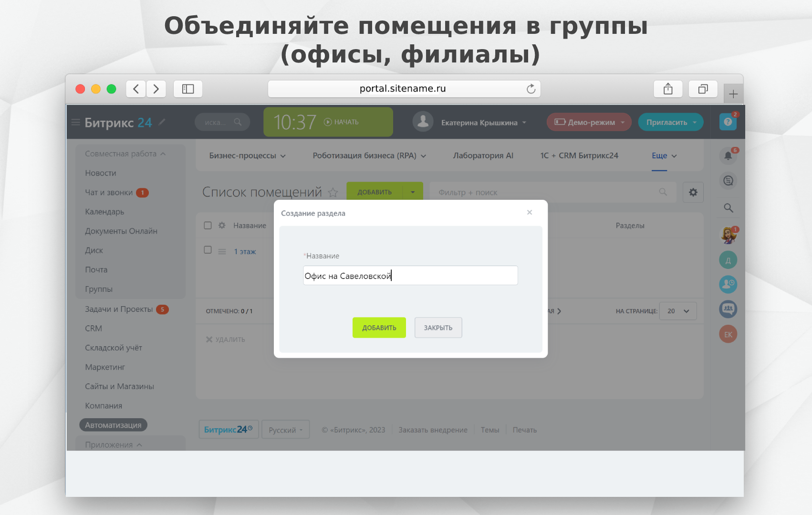Show all tabs overview icon

pos(703,89)
